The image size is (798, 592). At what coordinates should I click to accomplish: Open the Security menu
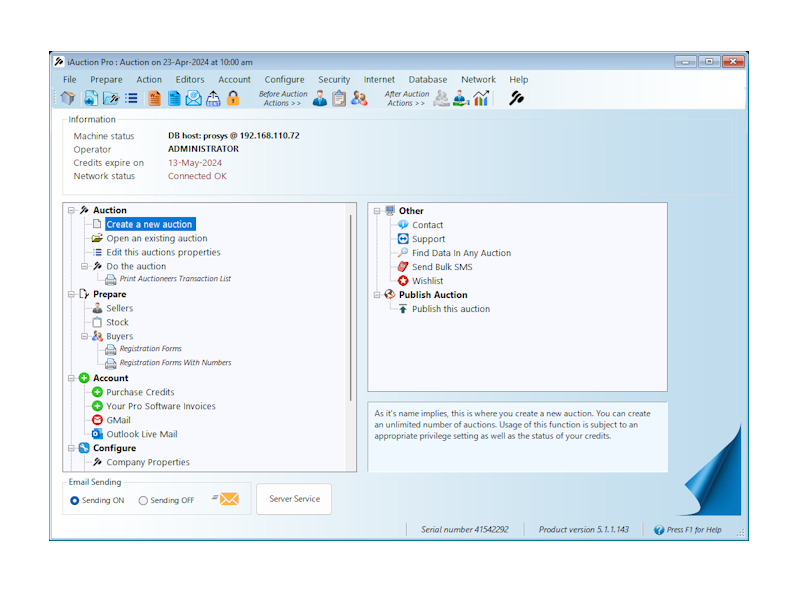(x=334, y=79)
